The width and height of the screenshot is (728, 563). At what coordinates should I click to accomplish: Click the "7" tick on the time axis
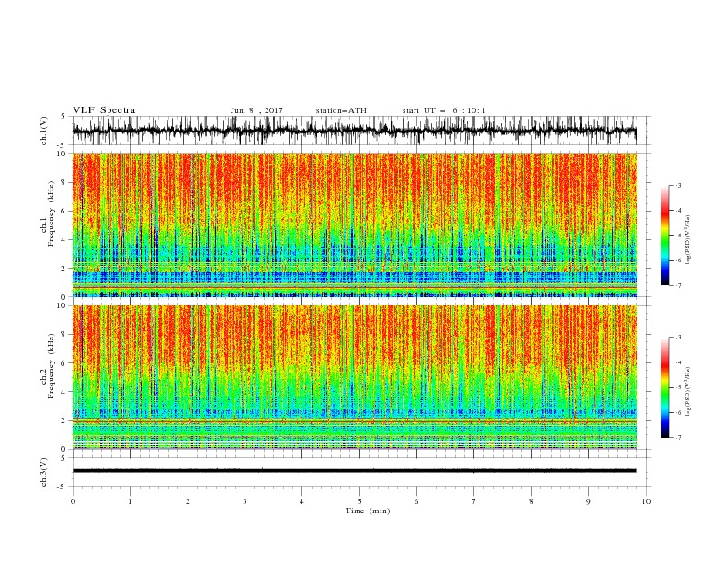474,501
